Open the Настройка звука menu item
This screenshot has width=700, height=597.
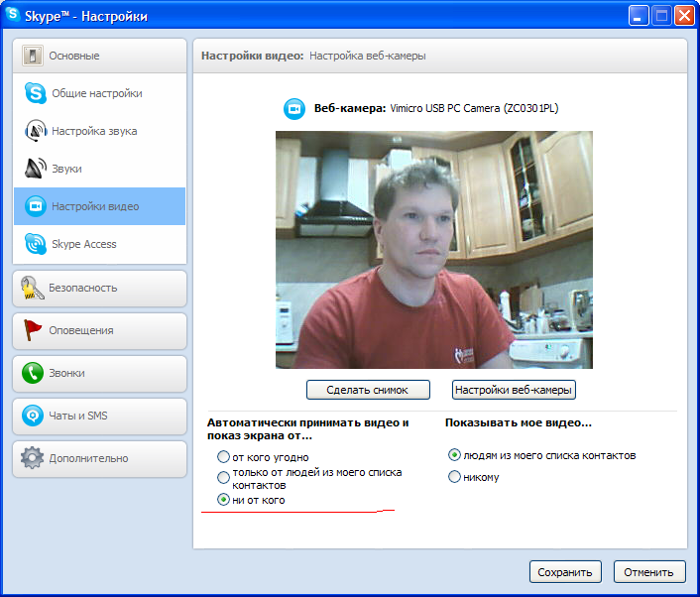[94, 131]
